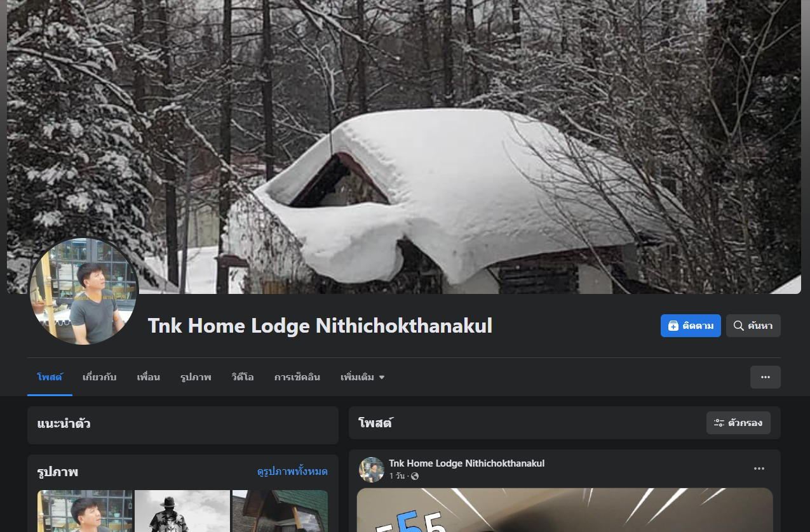Open the post's 1 วัน timestamp
The width and height of the screenshot is (810, 532).
[x=396, y=476]
